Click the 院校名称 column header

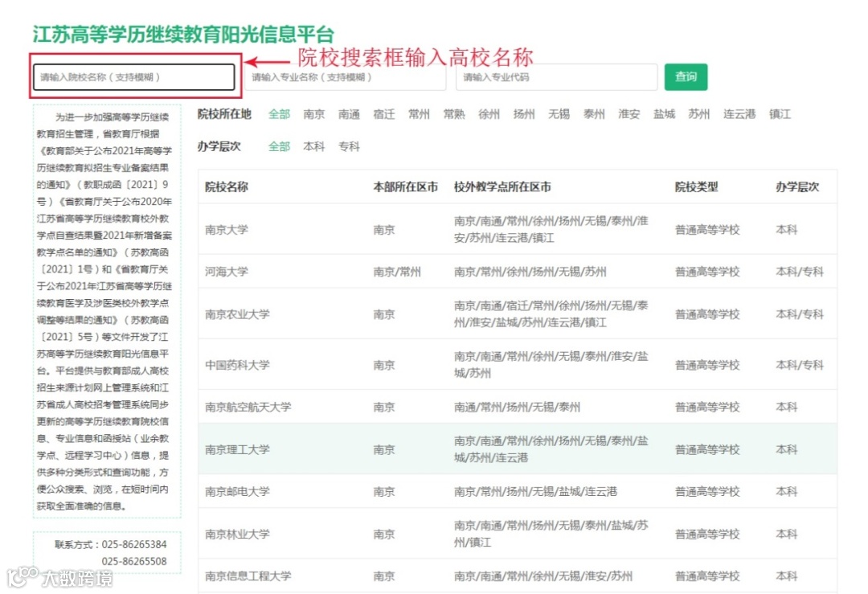pos(227,186)
